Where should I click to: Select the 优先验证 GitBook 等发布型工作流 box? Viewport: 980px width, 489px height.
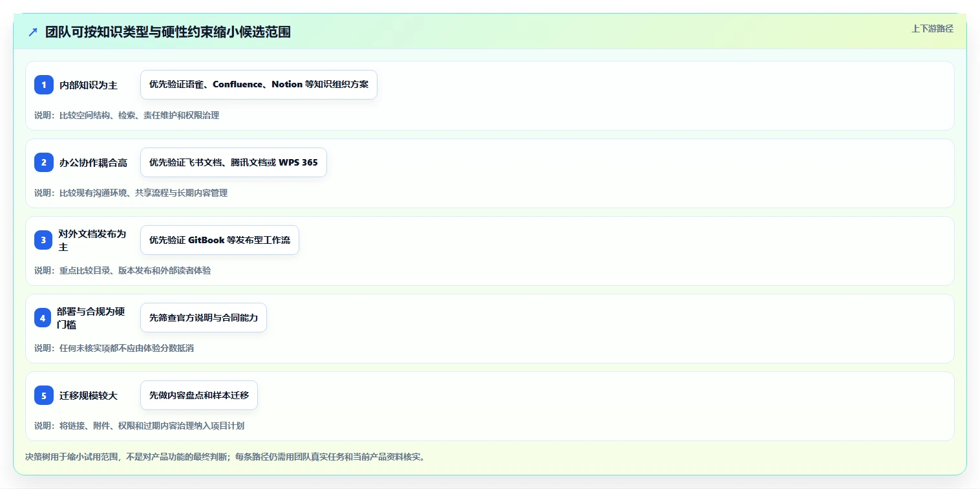pos(220,240)
